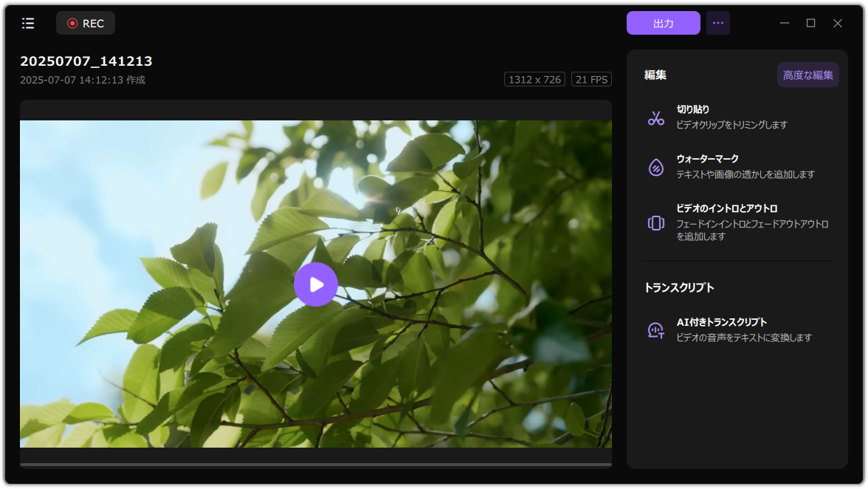Viewport: 868px width, 489px height.
Task: Open 高度な編集 advanced editing
Action: (x=807, y=75)
